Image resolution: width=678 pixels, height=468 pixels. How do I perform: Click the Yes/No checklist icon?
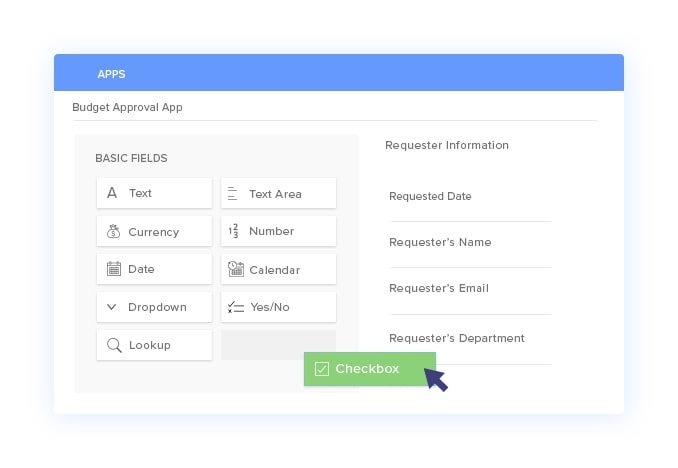(236, 307)
